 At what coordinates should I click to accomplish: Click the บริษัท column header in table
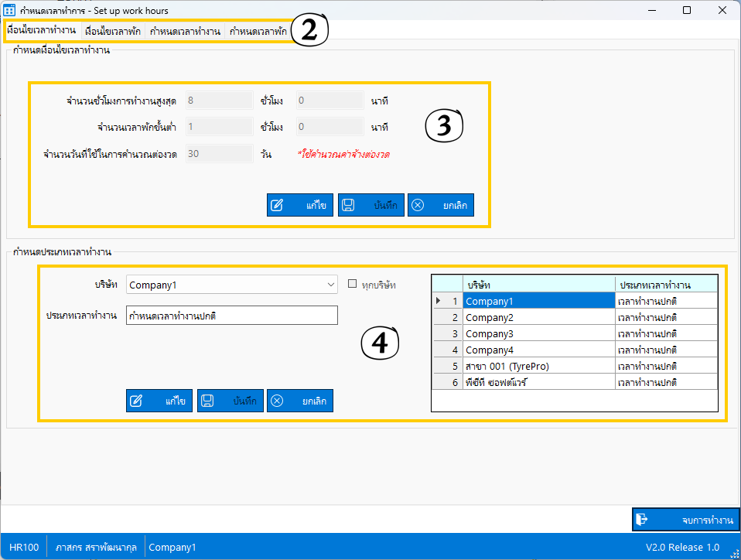538,285
